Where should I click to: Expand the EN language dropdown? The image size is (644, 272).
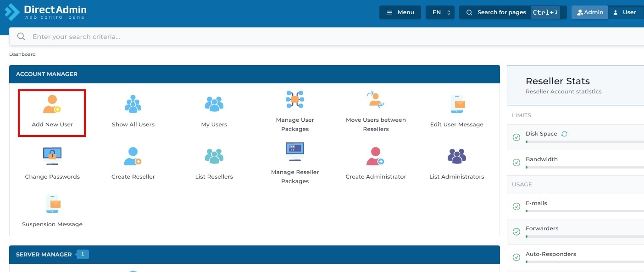pos(440,12)
